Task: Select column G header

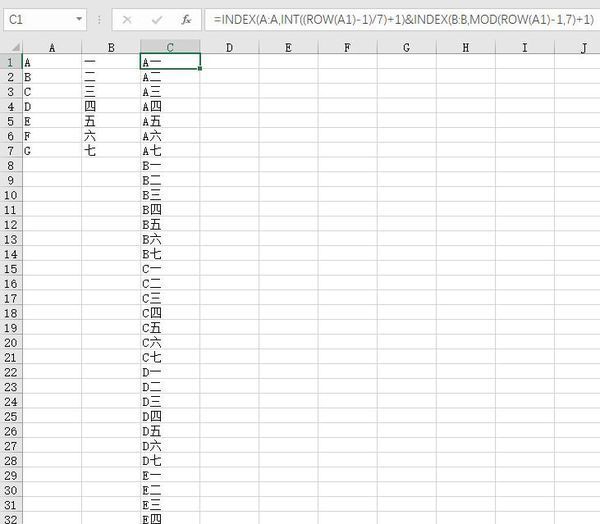Action: 406,47
